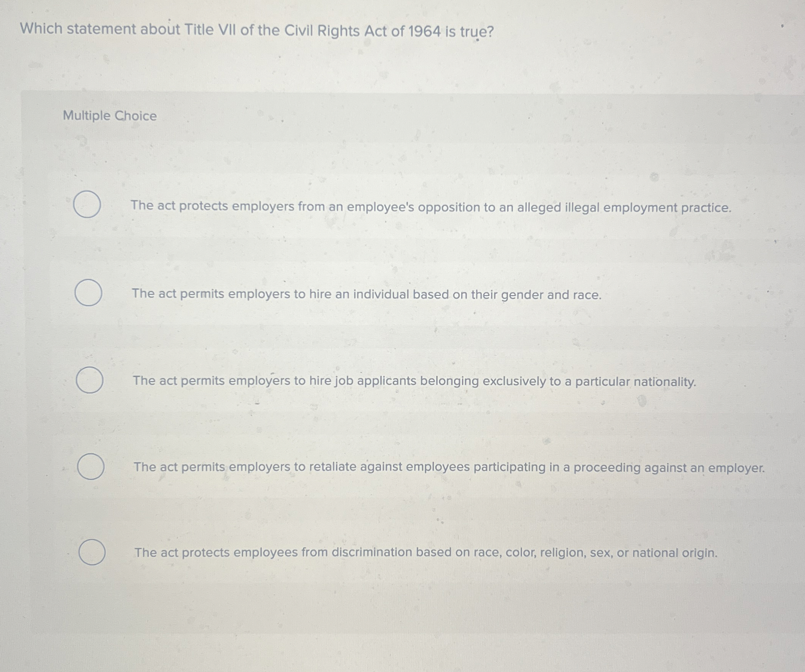Click the Title VII question text

pos(257,30)
